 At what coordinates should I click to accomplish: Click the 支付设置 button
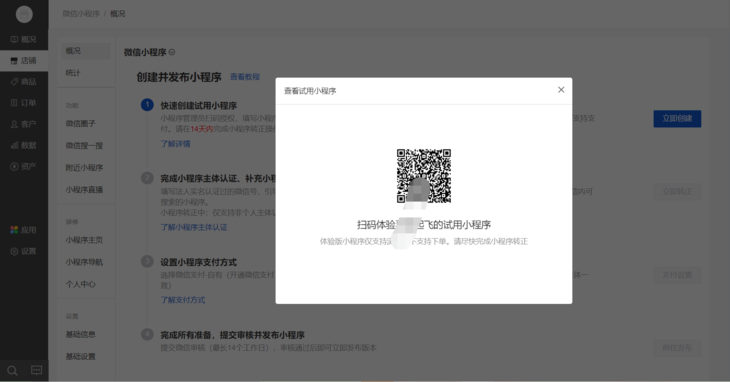pyautogui.click(x=677, y=275)
